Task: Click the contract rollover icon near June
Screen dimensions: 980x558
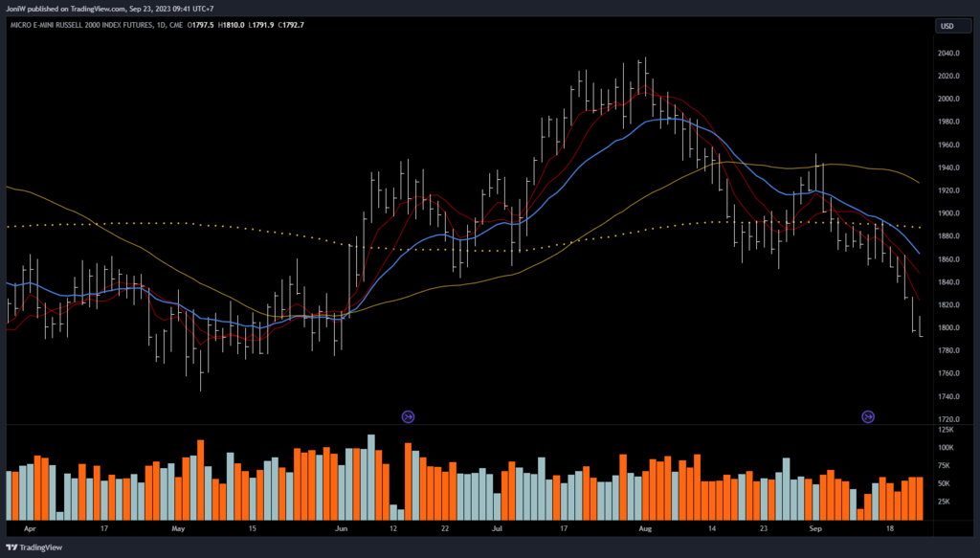Action: pos(408,416)
